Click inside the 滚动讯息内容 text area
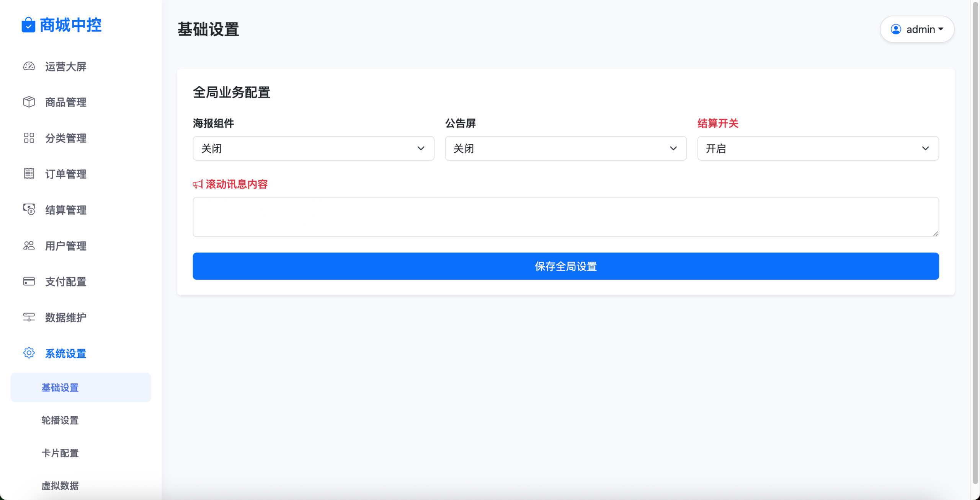980x500 pixels. [565, 217]
